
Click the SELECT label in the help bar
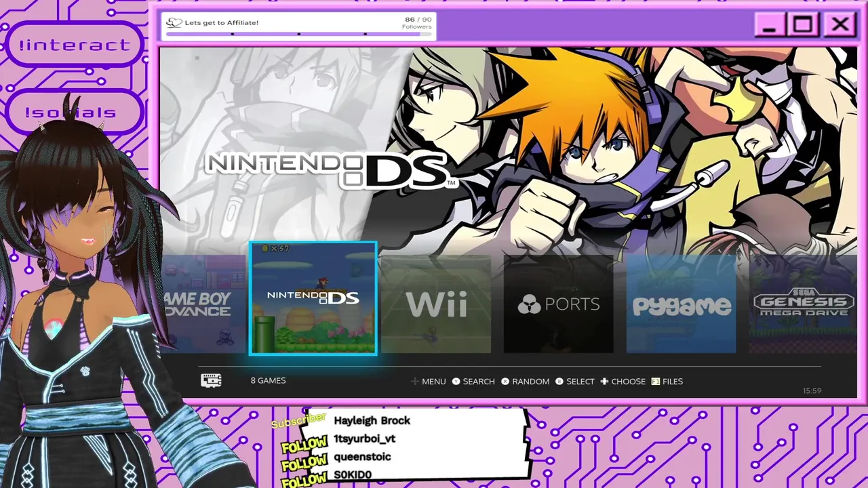(580, 382)
